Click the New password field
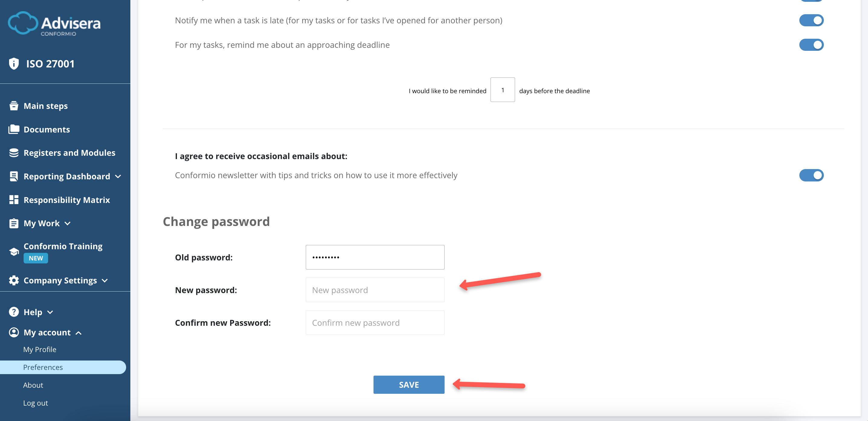Screen dimensions: 868x421 pyautogui.click(x=375, y=289)
